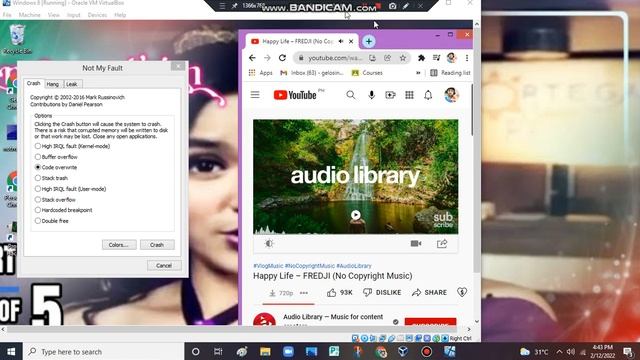Image resolution: width=640 pixels, height=360 pixels.
Task: Play the audio library video
Action: coord(356,215)
